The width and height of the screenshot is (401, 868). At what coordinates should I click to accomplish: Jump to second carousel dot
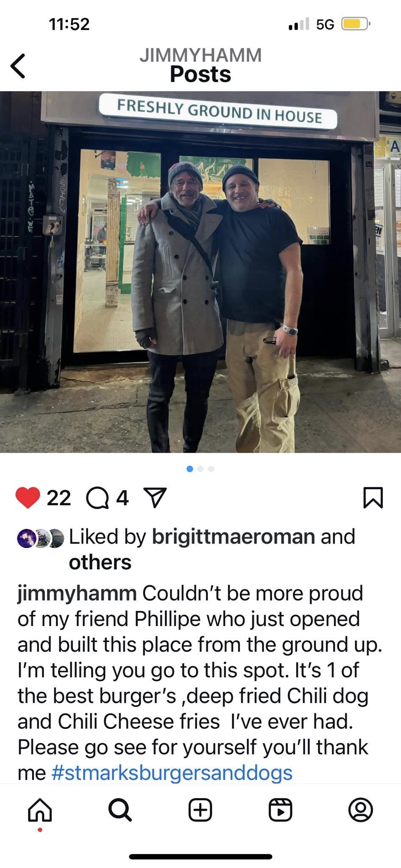[x=200, y=469]
